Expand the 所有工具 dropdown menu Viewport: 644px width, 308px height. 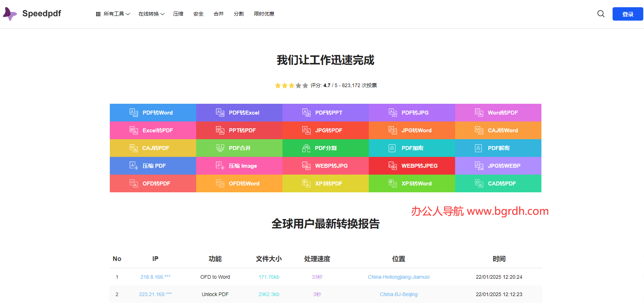pyautogui.click(x=113, y=14)
